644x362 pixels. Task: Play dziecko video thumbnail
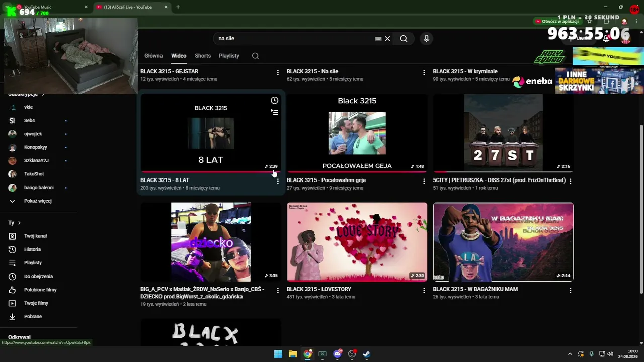pyautogui.click(x=211, y=242)
